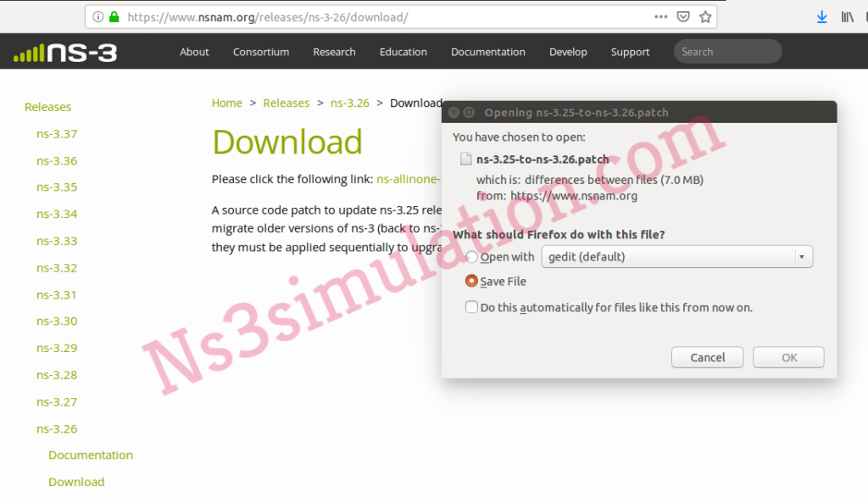
Task: Open the Firefox Library icon
Action: tap(847, 17)
